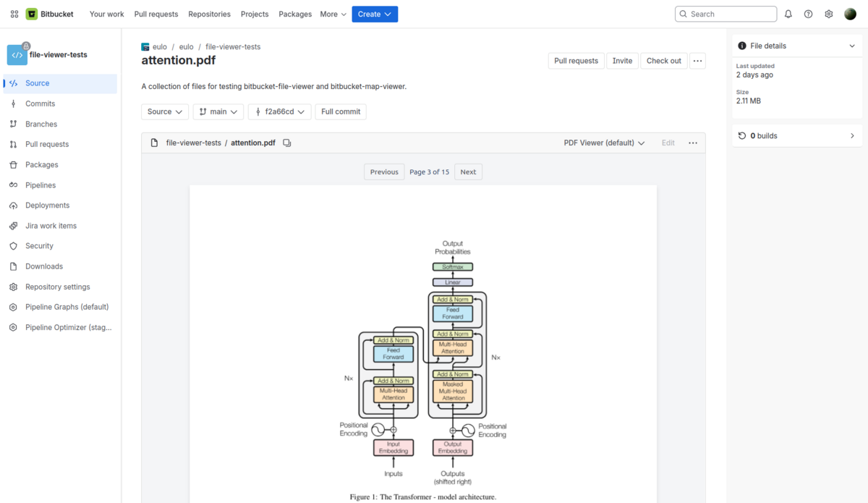This screenshot has height=503, width=868.
Task: Collapse the File details panel
Action: coord(852,46)
